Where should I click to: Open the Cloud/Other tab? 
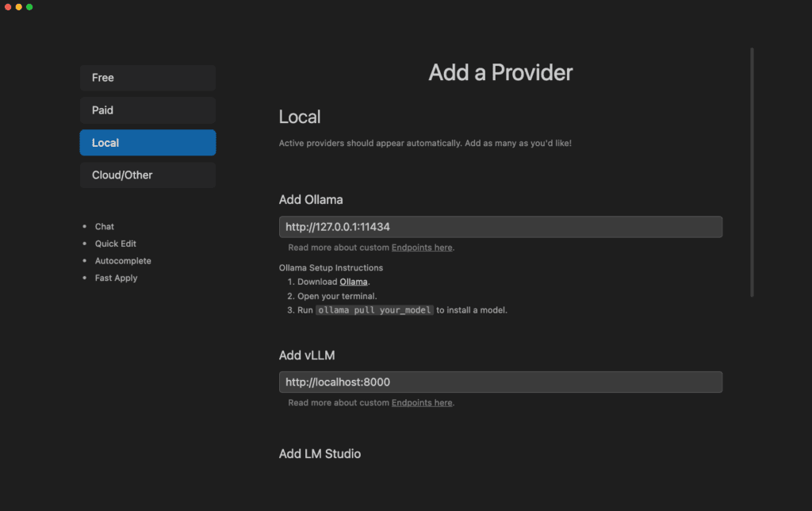pyautogui.click(x=147, y=175)
